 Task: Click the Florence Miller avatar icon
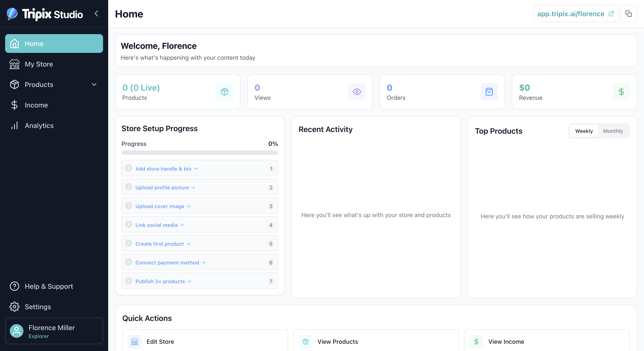click(16, 331)
